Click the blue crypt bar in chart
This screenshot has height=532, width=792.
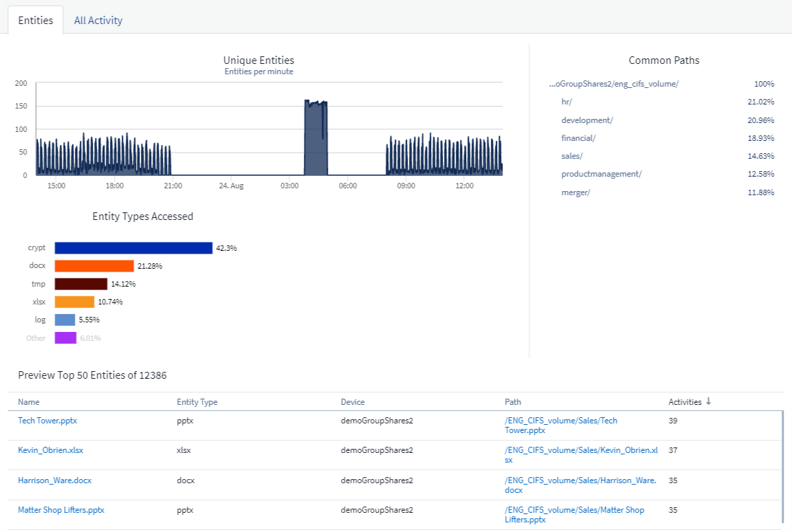133,248
